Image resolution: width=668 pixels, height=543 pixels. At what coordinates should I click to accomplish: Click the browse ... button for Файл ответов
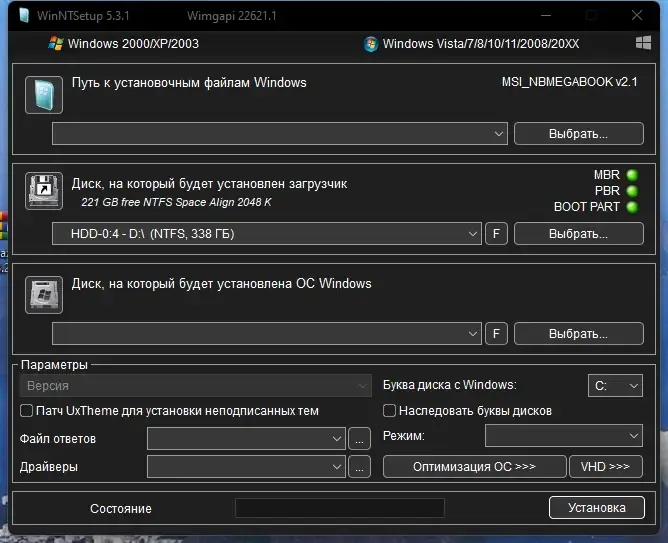[x=360, y=439]
